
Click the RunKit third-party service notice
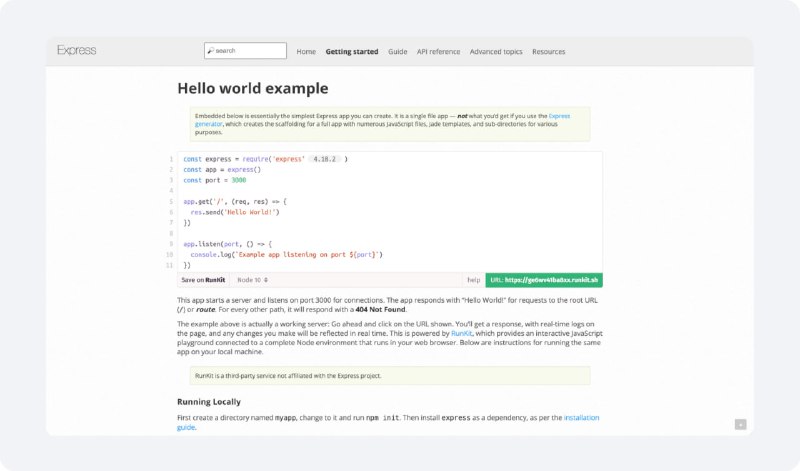pyautogui.click(x=390, y=376)
